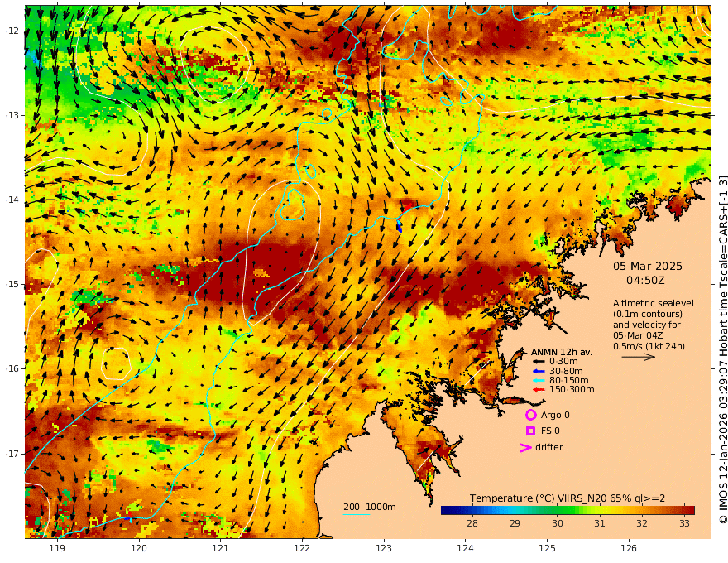
Task: Click the '05 Mar 04Z' text line
Action: 638,335
